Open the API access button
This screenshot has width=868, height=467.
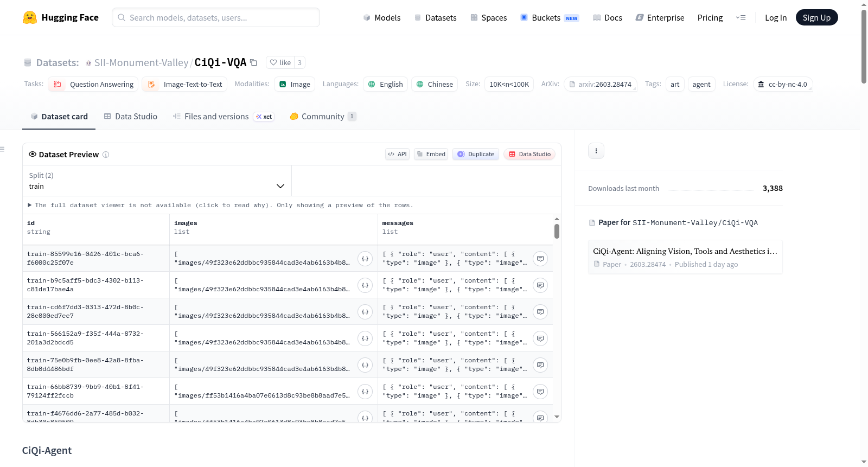[397, 154]
